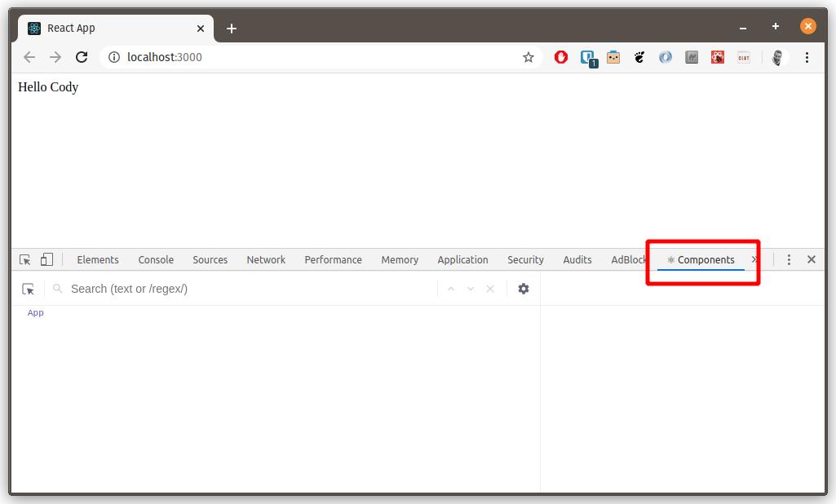This screenshot has width=836, height=504.
Task: Open the AdBlock extension icon
Action: 561,57
